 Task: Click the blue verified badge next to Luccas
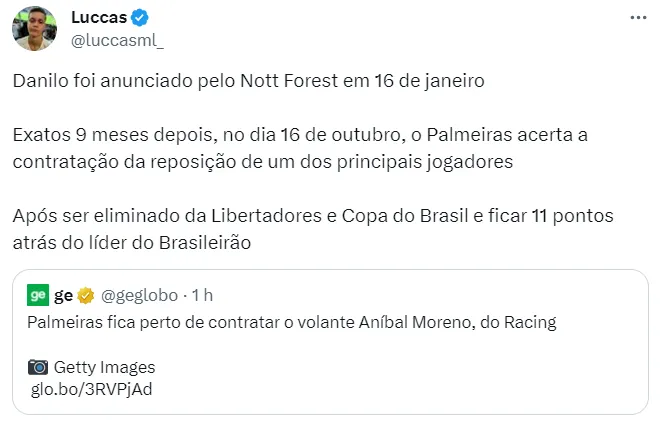click(x=139, y=17)
